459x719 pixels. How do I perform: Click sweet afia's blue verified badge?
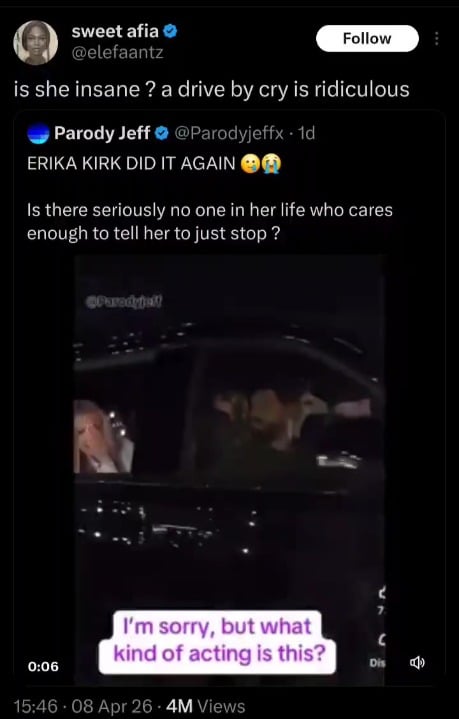(171, 32)
